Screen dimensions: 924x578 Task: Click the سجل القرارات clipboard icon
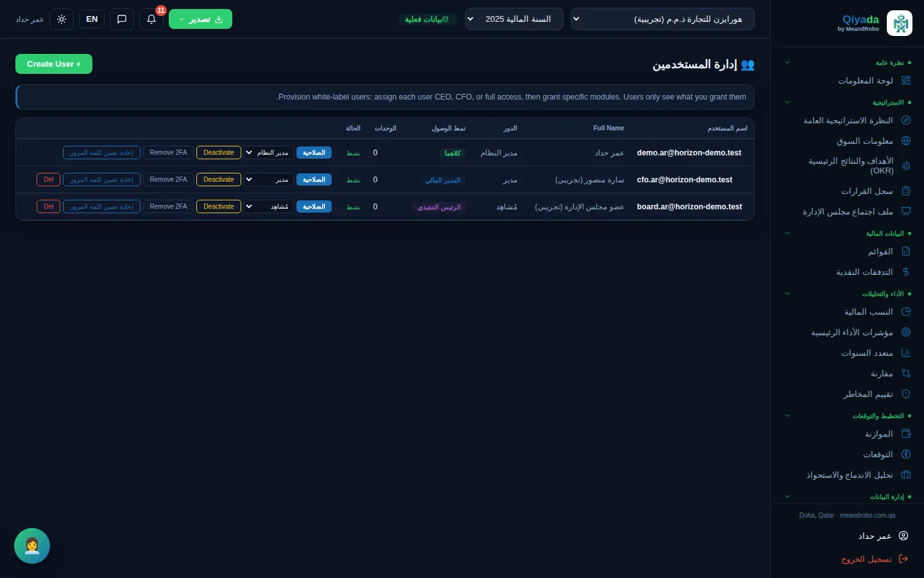[x=906, y=191]
